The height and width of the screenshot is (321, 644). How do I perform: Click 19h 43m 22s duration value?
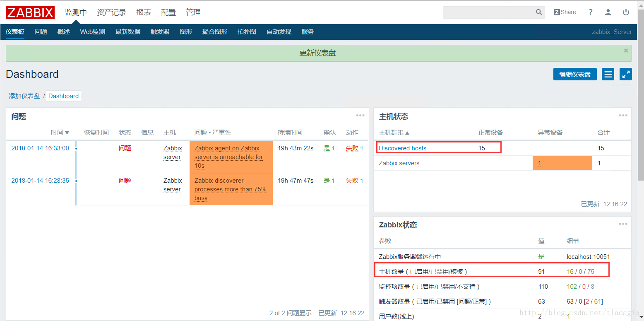coord(296,148)
